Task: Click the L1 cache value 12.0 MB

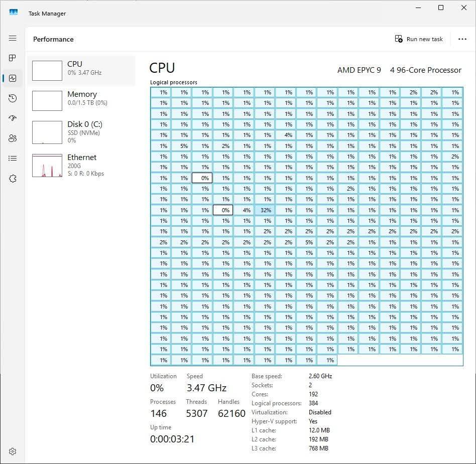Action: coord(319,430)
